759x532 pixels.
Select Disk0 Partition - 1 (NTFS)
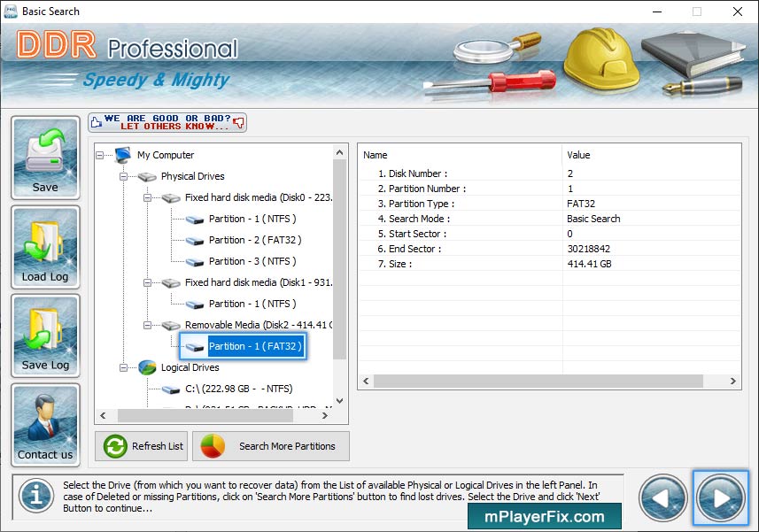pos(252,220)
